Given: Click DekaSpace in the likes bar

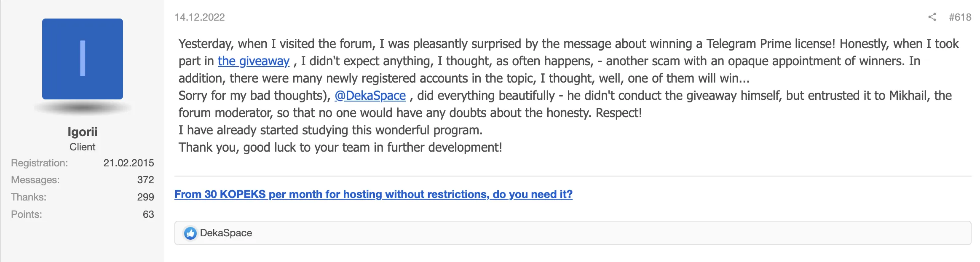Looking at the screenshot, I should click(x=226, y=233).
